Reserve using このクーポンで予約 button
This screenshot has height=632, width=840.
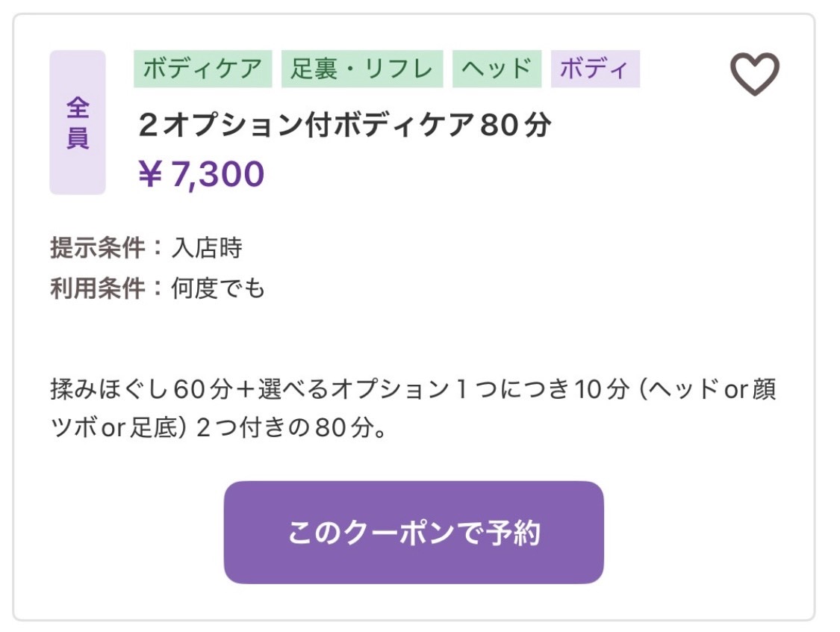(x=414, y=533)
